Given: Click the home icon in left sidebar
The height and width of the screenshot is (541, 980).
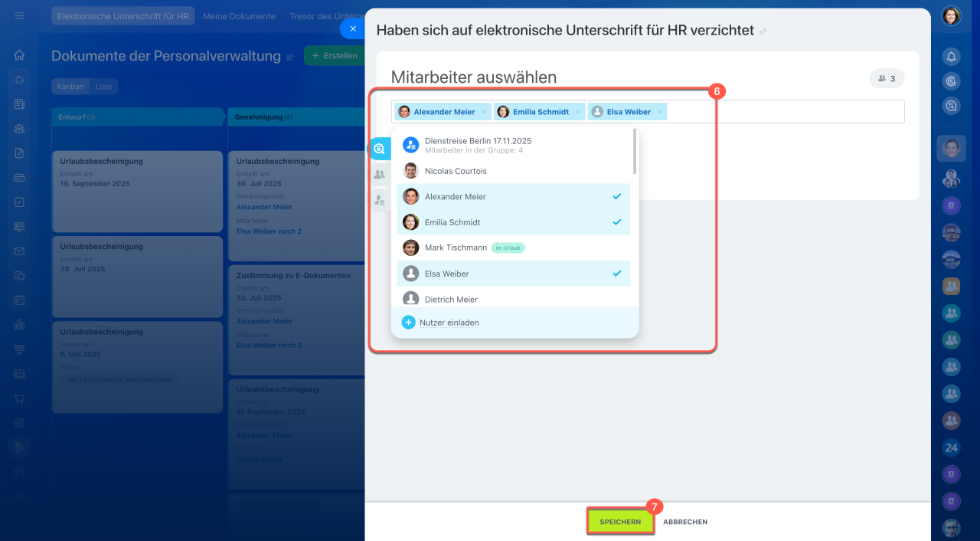Looking at the screenshot, I should [x=19, y=55].
